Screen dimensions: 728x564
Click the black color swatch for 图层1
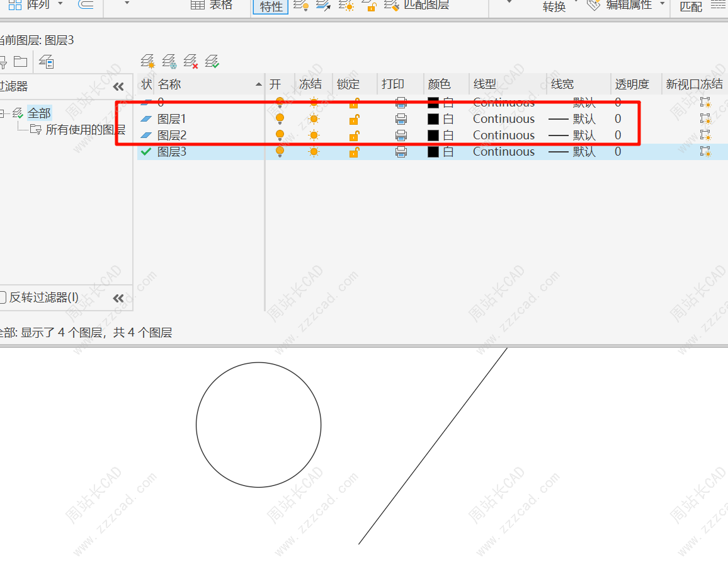click(433, 119)
